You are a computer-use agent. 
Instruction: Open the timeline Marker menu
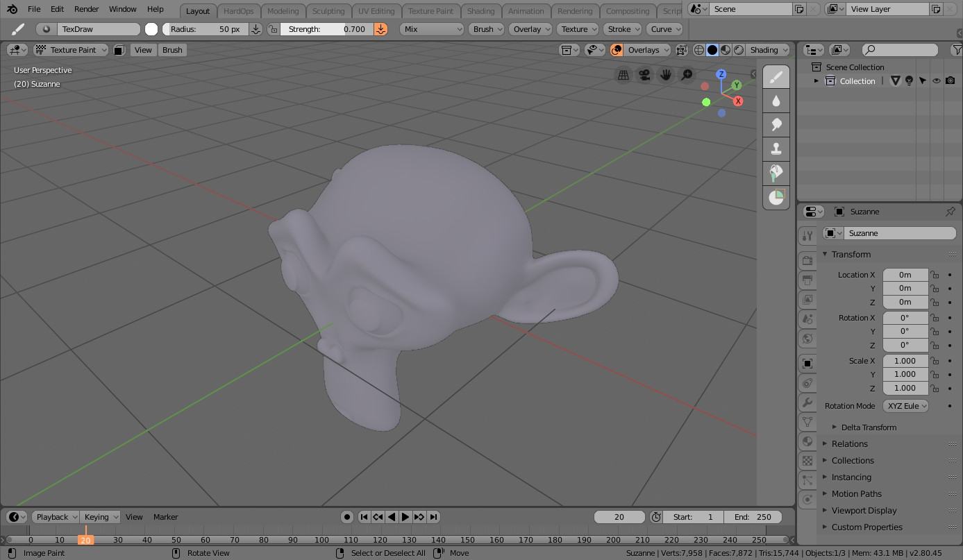pyautogui.click(x=166, y=517)
